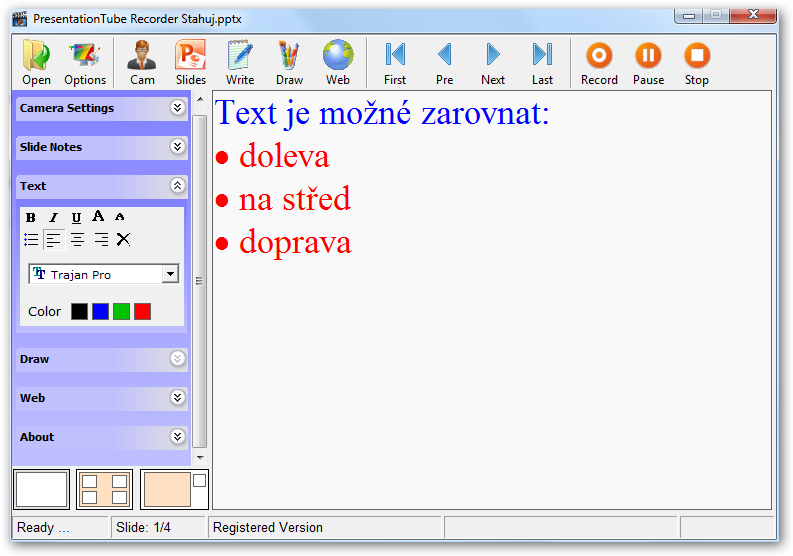Pause the recording
Image resolution: width=793 pixels, height=556 pixels.
click(648, 63)
